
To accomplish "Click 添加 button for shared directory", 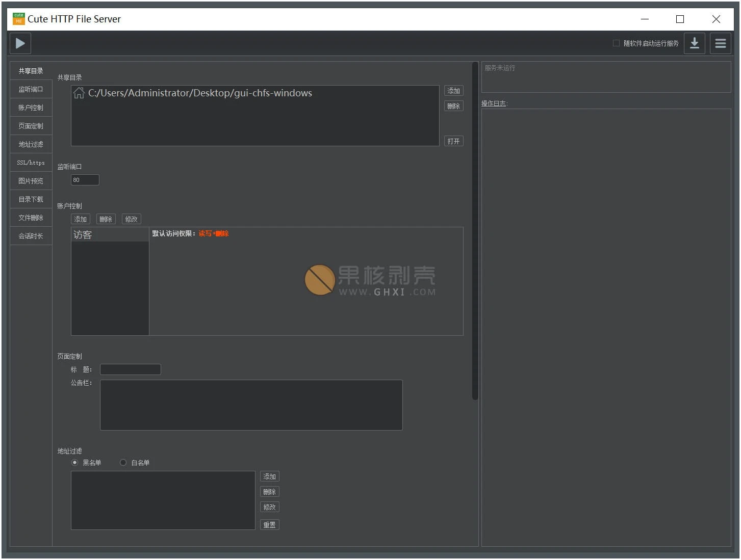I will tap(453, 91).
